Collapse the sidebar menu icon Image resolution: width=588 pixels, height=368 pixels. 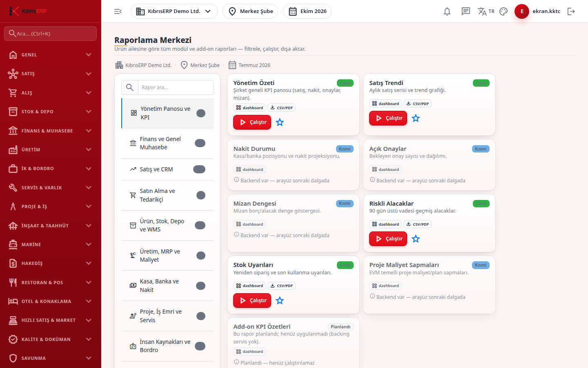(x=118, y=11)
